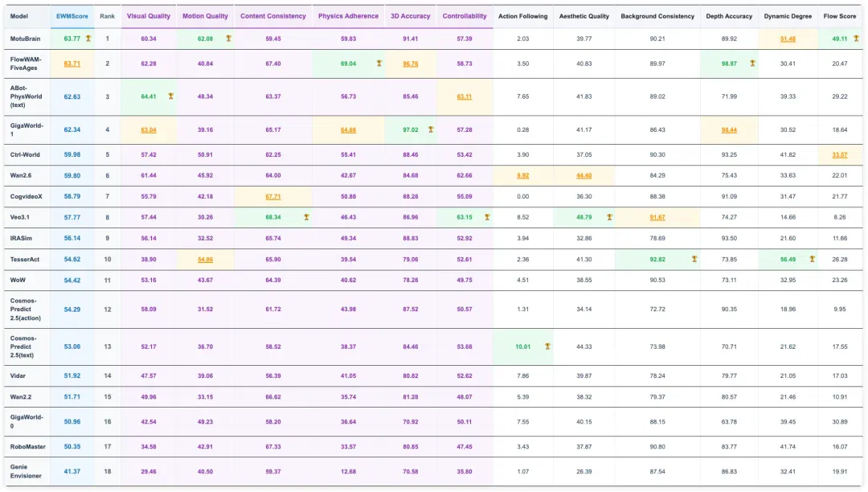The height and width of the screenshot is (492, 868).
Task: Click the 3D Accuracy column header
Action: coord(410,16)
